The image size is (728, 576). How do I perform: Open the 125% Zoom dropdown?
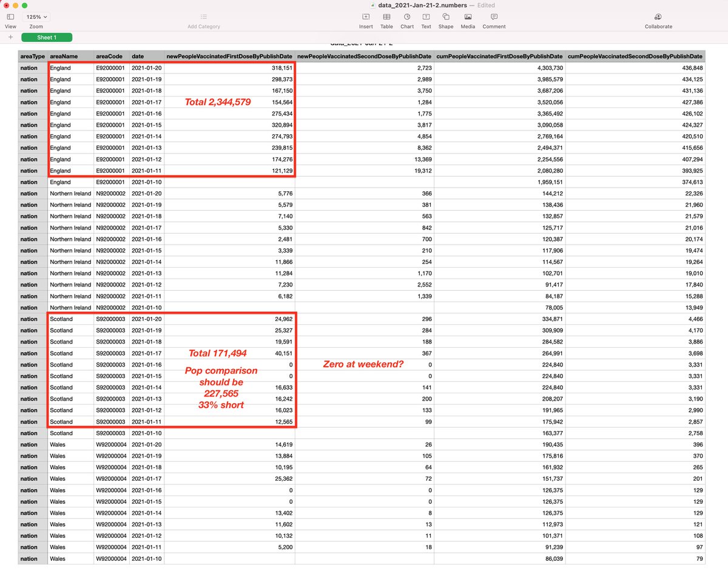pyautogui.click(x=36, y=17)
